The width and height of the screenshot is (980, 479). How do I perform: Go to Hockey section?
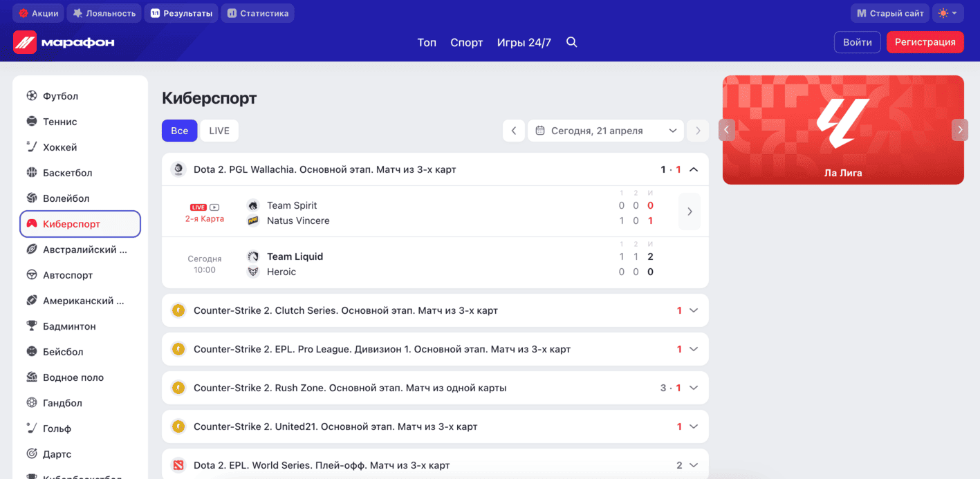pos(59,147)
